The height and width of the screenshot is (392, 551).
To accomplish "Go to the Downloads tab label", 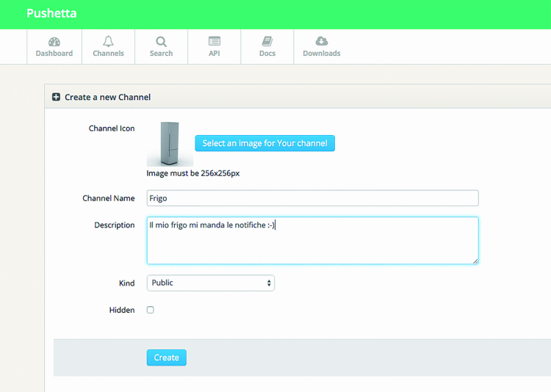I will pyautogui.click(x=321, y=54).
